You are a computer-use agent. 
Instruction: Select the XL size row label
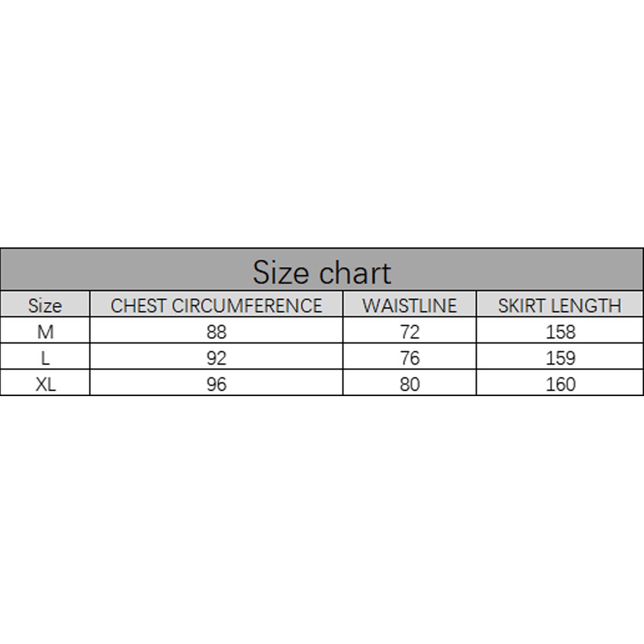(x=45, y=384)
